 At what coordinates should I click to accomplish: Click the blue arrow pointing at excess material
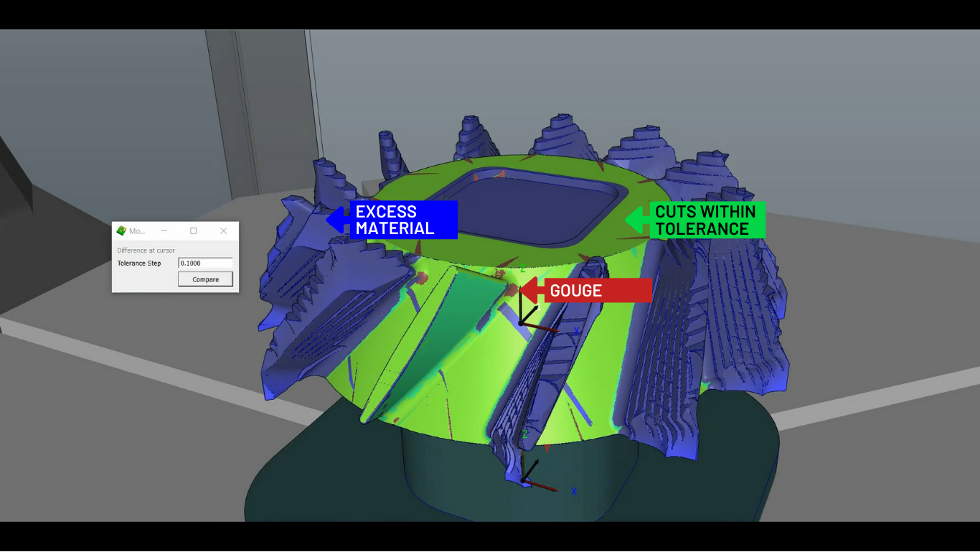pos(336,220)
